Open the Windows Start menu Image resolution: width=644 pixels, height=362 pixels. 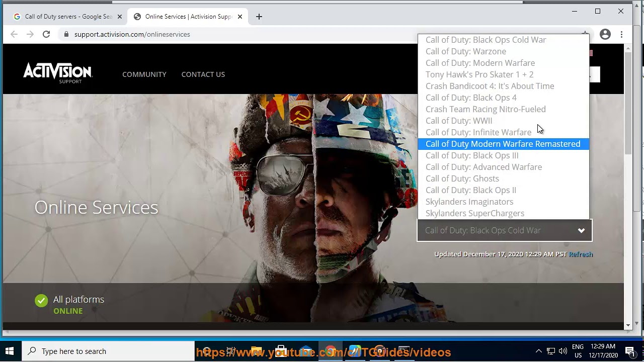tap(10, 351)
